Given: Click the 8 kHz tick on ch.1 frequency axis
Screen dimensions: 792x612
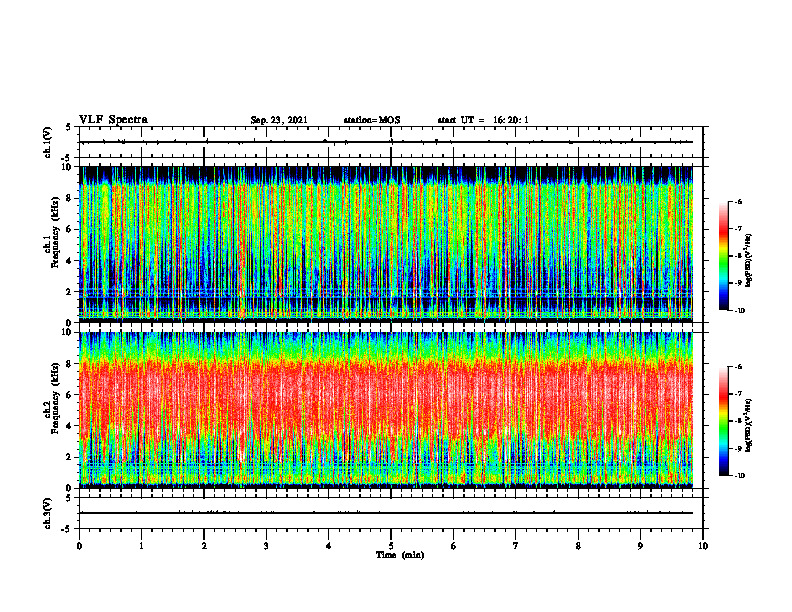Looking at the screenshot, I should [x=70, y=198].
